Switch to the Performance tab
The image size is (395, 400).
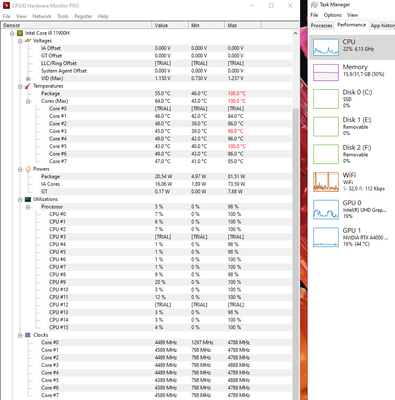pyautogui.click(x=351, y=25)
